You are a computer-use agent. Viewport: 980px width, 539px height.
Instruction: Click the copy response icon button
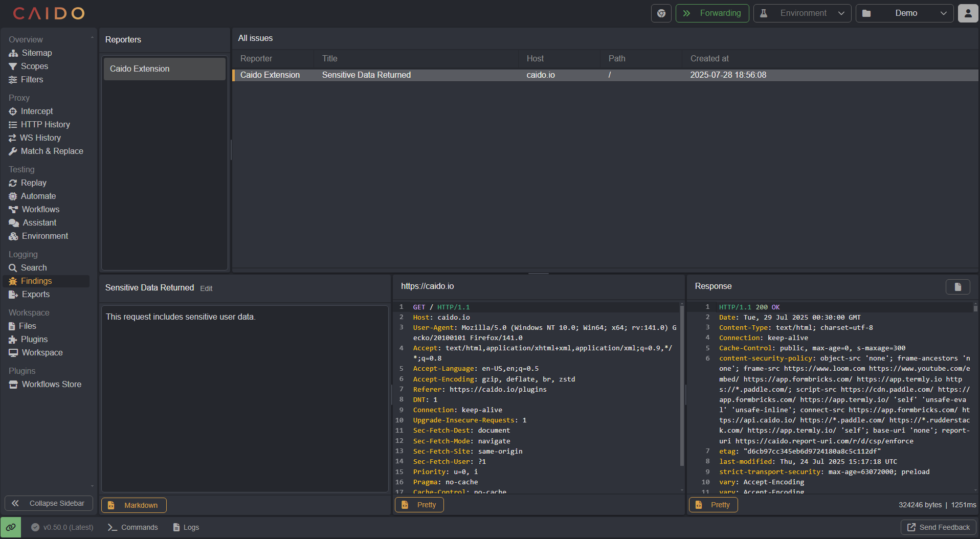(957, 287)
